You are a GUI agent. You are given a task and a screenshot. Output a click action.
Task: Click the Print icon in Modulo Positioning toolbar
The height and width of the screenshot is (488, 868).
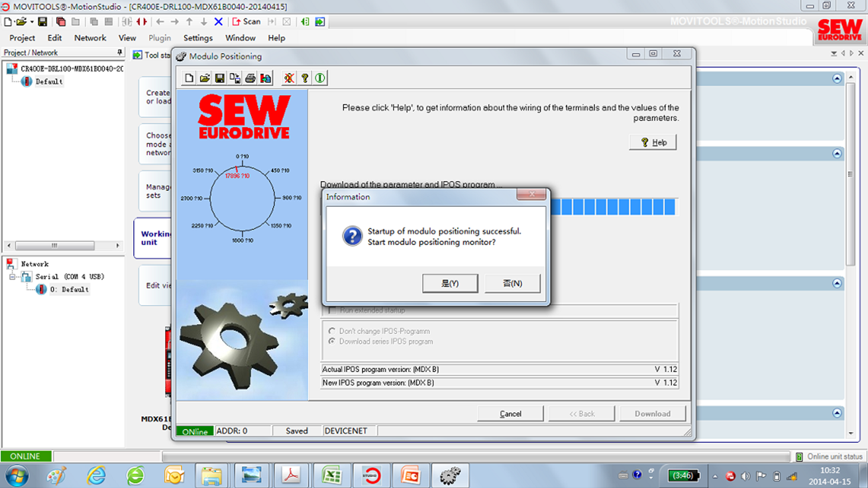(x=250, y=78)
